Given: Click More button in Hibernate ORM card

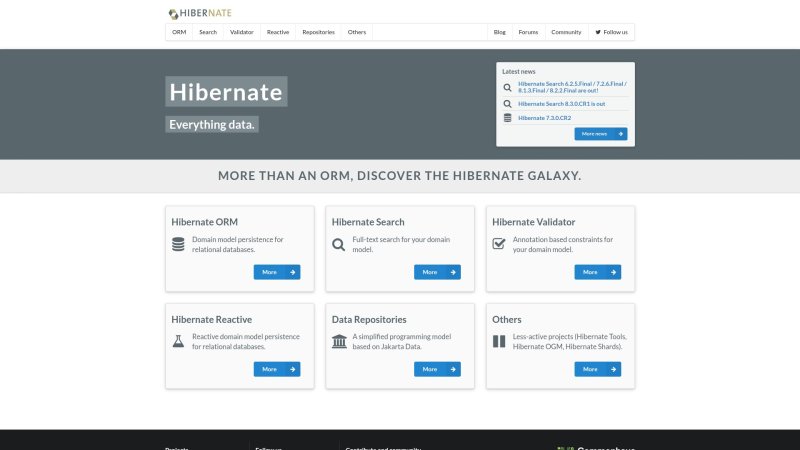Looking at the screenshot, I should click(277, 272).
